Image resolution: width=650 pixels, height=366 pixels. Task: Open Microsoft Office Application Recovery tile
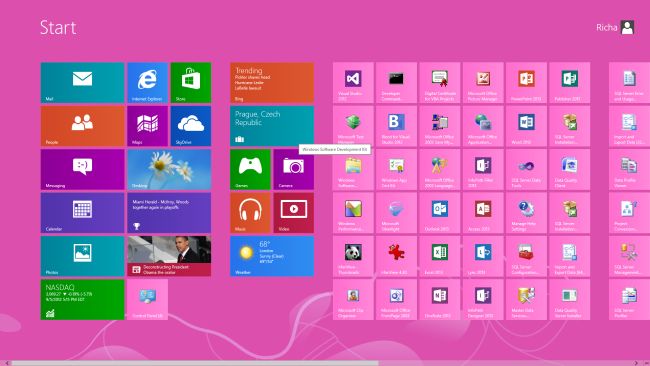pos(483,126)
